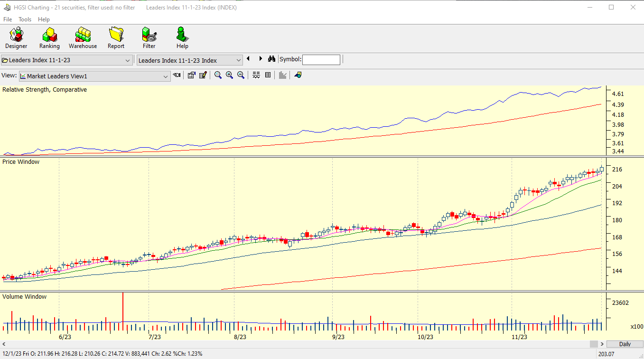Image resolution: width=644 pixels, height=359 pixels.
Task: Open the view properties icon
Action: tap(191, 75)
